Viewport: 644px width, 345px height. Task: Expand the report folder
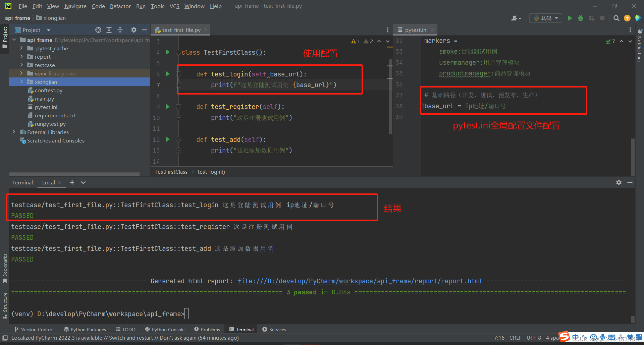pos(21,57)
